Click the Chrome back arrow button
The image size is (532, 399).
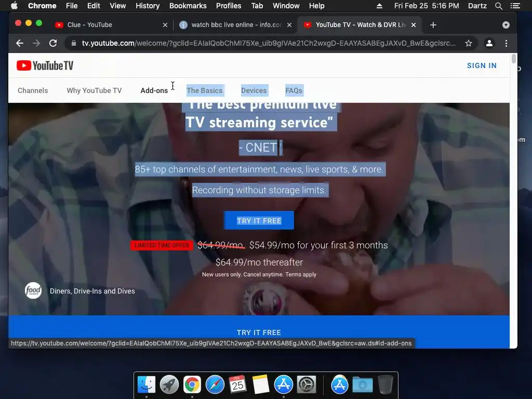[x=20, y=43]
